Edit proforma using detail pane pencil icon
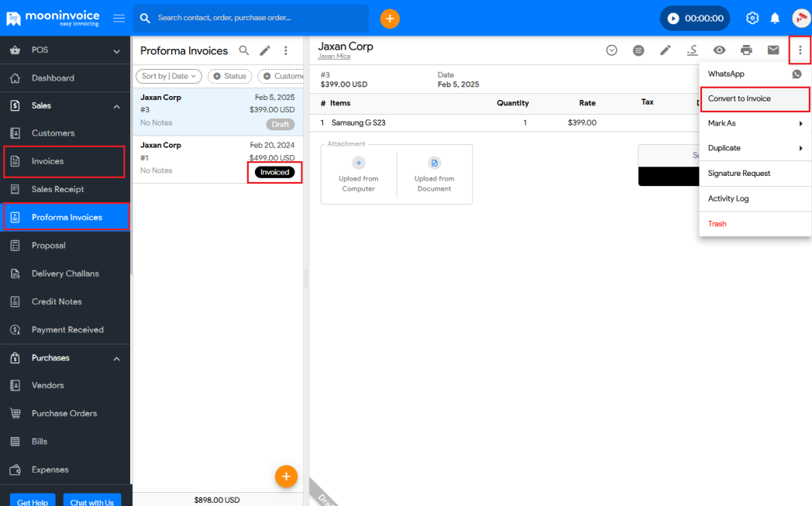The image size is (812, 506). tap(665, 50)
